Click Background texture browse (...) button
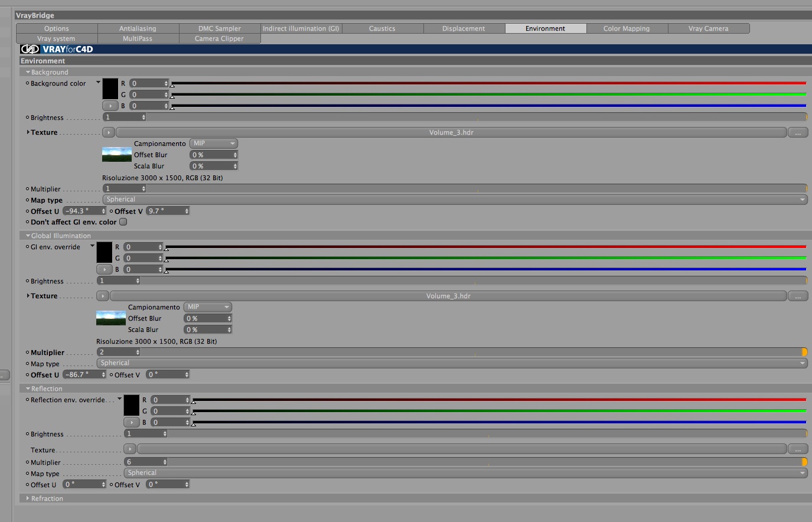Screen dimensions: 812x522 pos(798,132)
